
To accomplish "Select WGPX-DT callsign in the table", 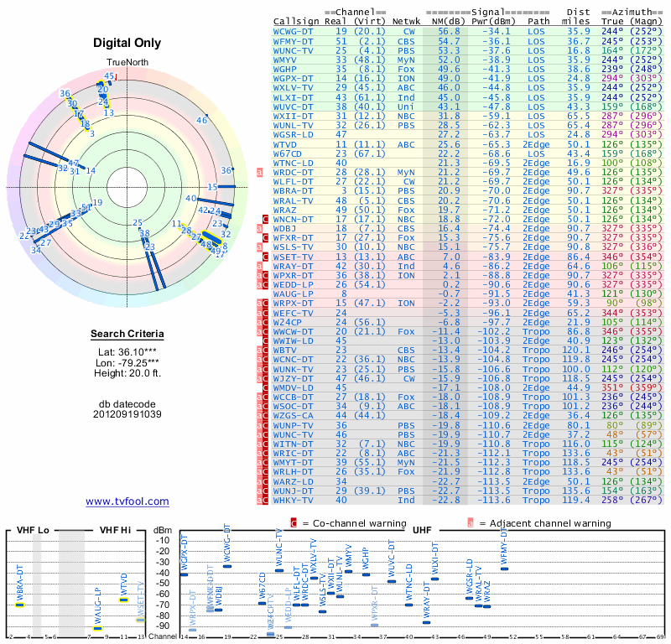I will (x=293, y=79).
